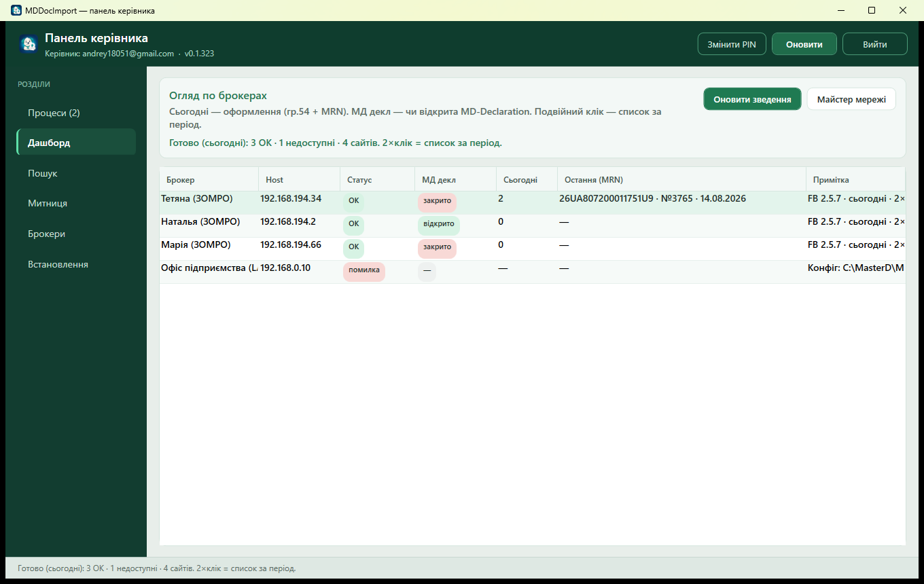924x584 pixels.
Task: Click the Оновити button in header
Action: [x=804, y=44]
